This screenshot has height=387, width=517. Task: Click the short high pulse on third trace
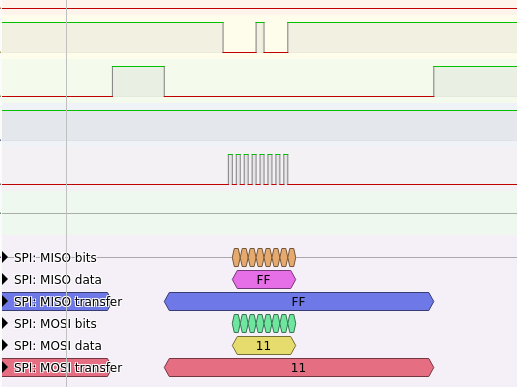point(138,81)
